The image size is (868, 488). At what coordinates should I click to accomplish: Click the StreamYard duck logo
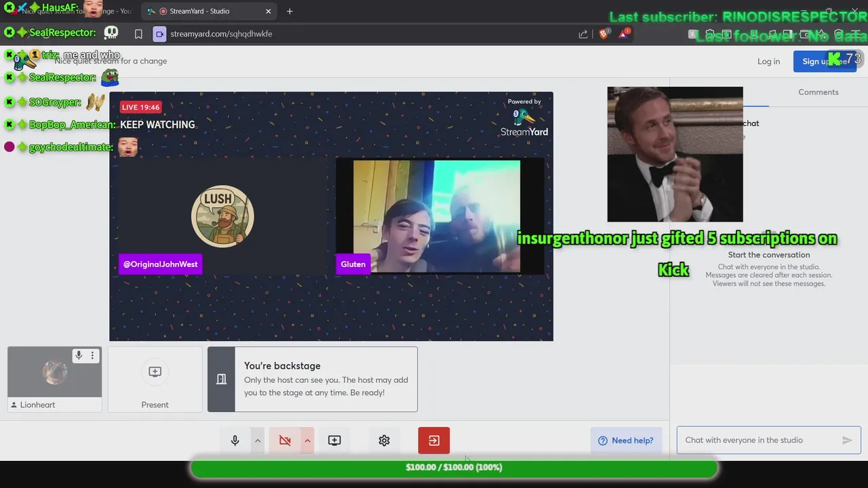click(524, 118)
